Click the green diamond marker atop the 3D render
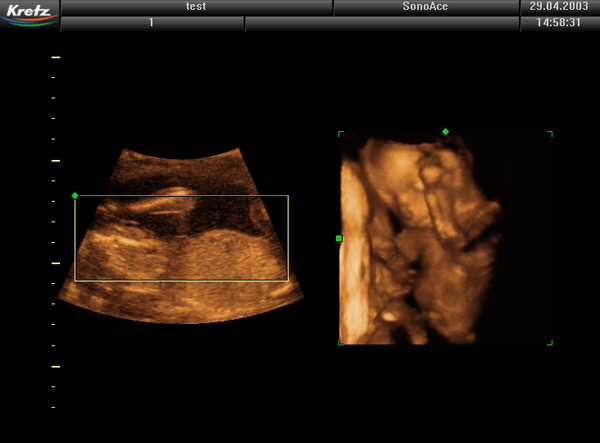This screenshot has height=443, width=600. pos(445,132)
